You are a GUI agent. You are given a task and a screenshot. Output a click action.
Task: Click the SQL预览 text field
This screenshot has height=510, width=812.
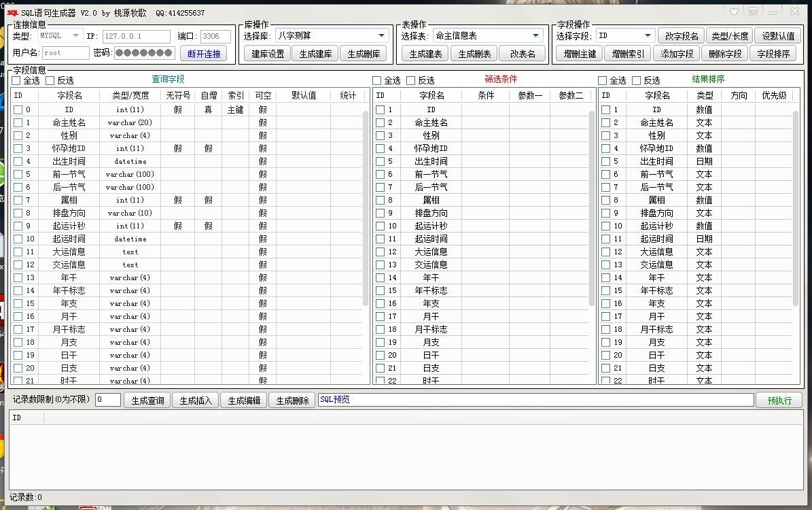click(535, 400)
